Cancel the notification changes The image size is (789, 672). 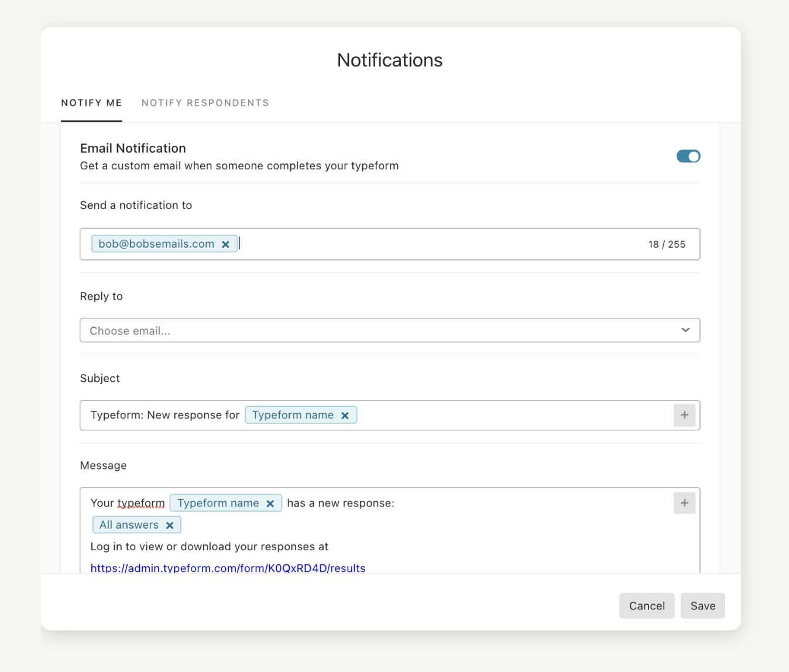[x=647, y=606]
